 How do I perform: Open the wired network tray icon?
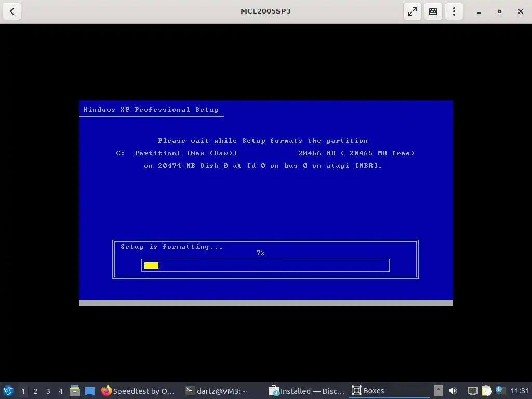(472, 391)
